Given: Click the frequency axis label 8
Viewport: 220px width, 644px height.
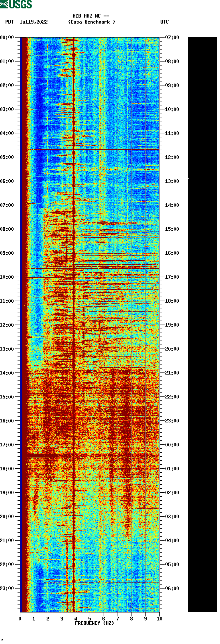Looking at the screenshot, I should tap(132, 619).
